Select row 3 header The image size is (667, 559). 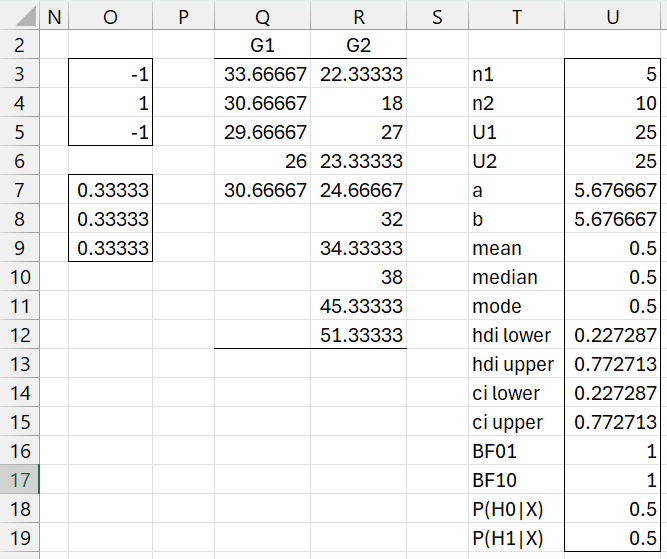click(x=20, y=74)
